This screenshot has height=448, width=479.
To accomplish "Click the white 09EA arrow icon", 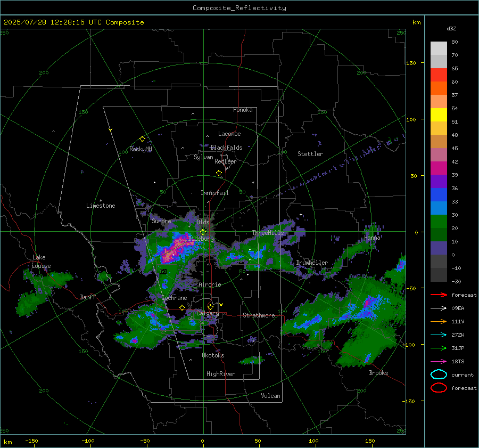I will pyautogui.click(x=439, y=308).
